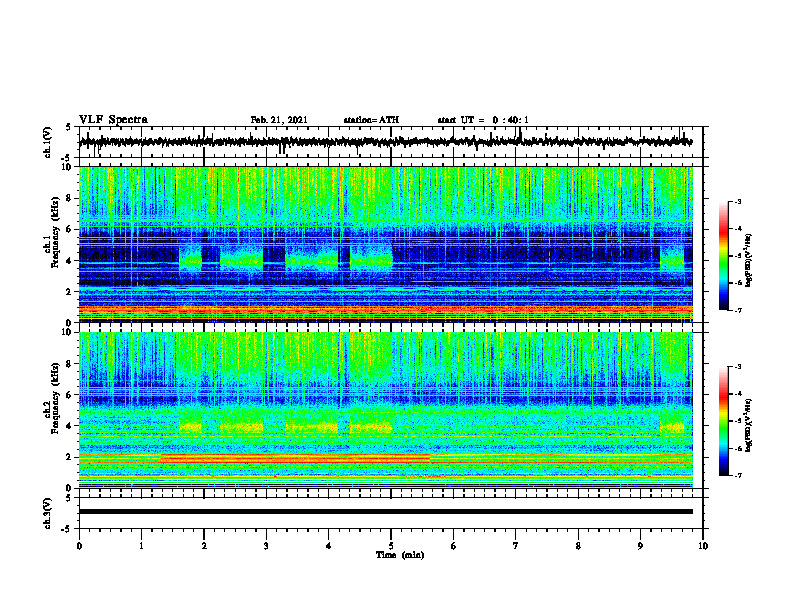Click the ch.3 black flat trace

(386, 512)
